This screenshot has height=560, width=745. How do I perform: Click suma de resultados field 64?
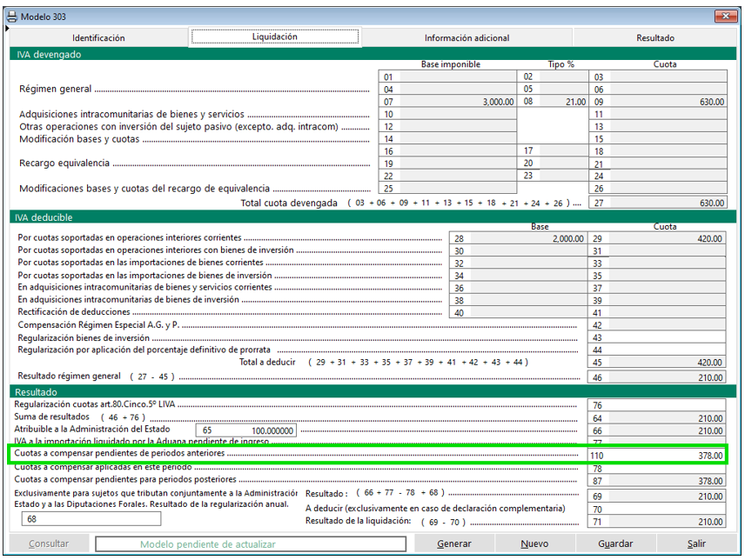pyautogui.click(x=656, y=418)
